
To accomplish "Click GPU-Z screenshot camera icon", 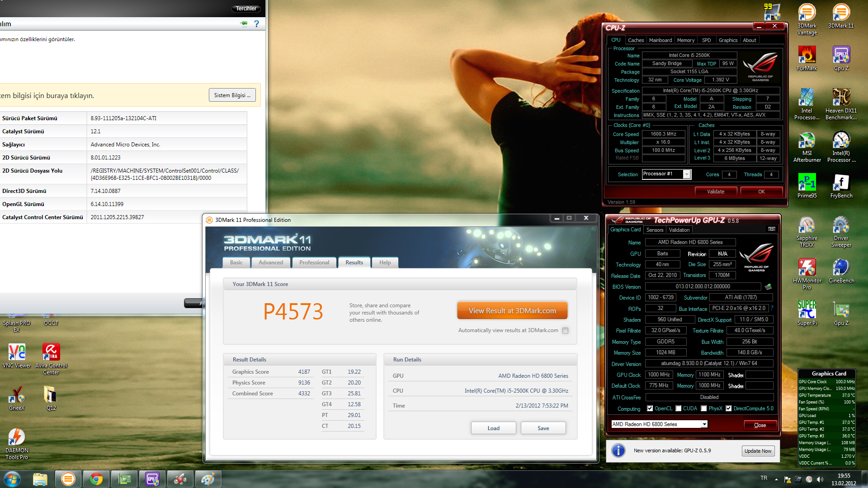I will (x=771, y=230).
